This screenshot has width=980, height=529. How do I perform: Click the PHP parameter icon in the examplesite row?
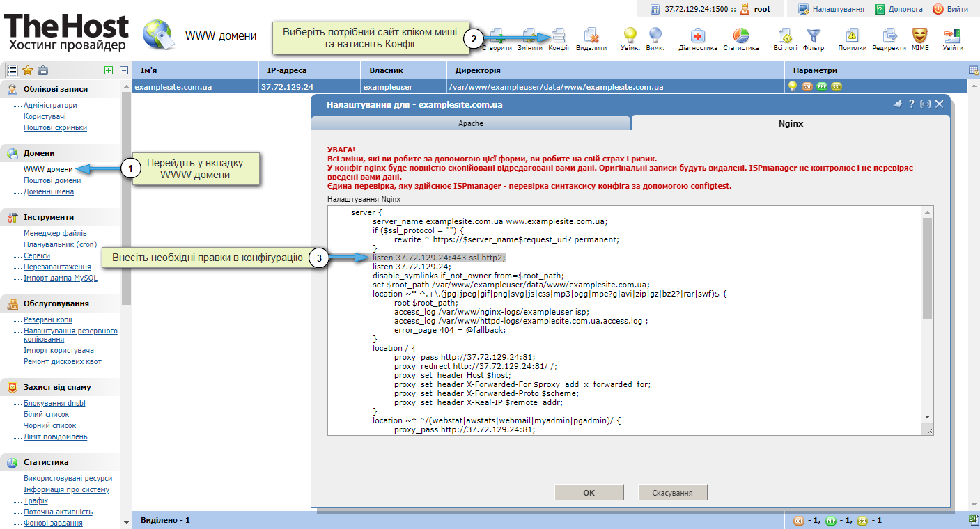click(822, 86)
